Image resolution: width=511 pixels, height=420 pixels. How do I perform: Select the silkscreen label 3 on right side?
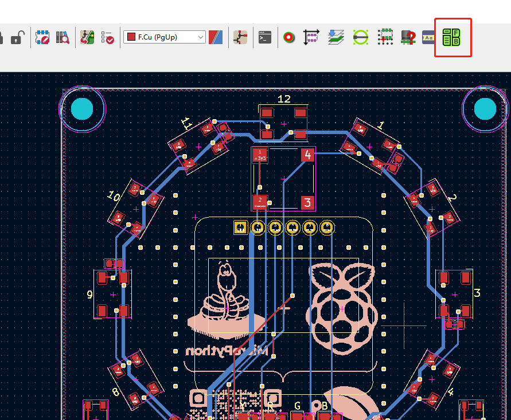[477, 293]
